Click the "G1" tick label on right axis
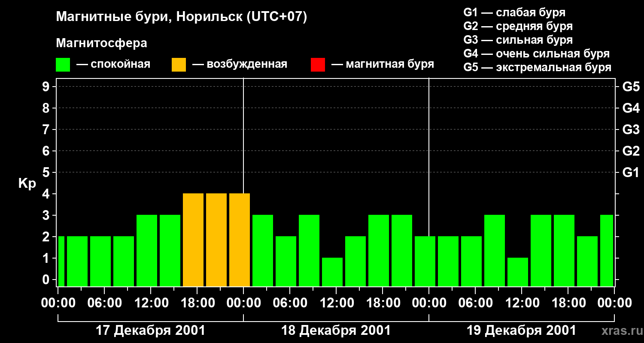This screenshot has width=644, height=343. (631, 172)
